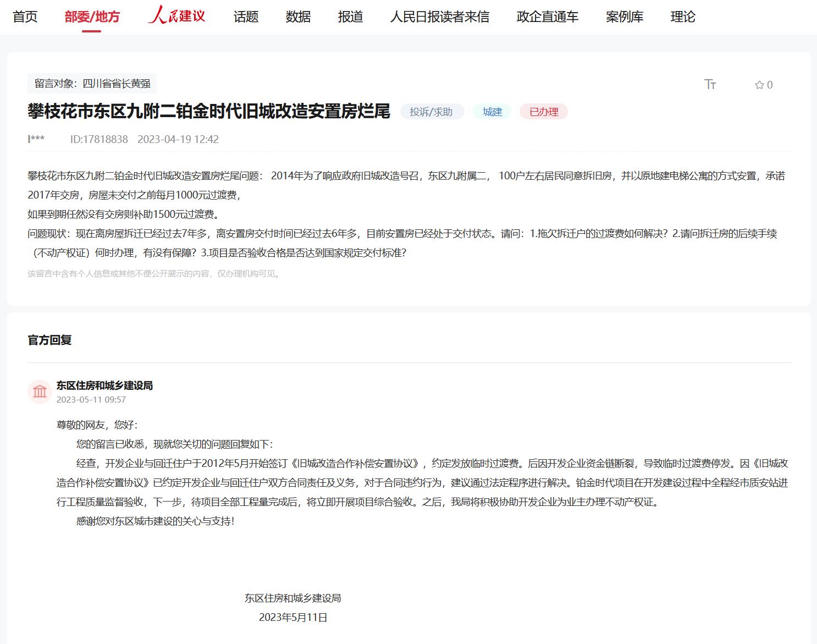817x644 pixels.
Task: Open the 话题 tab
Action: pyautogui.click(x=246, y=17)
